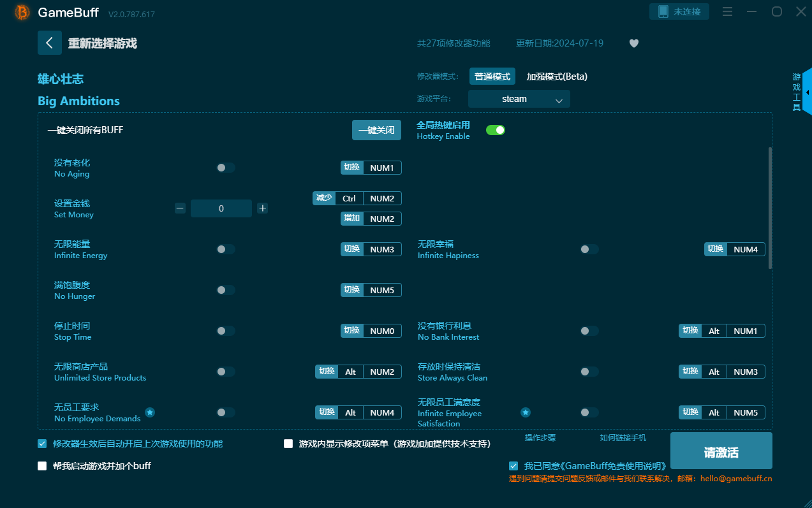Click the Big Ambitions game title

(x=78, y=101)
